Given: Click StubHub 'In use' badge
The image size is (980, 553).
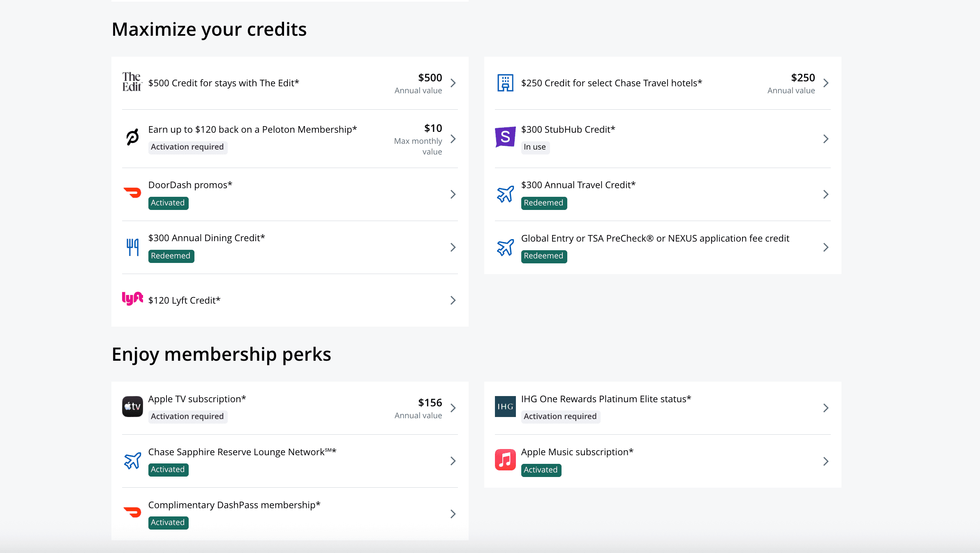Looking at the screenshot, I should 535,147.
